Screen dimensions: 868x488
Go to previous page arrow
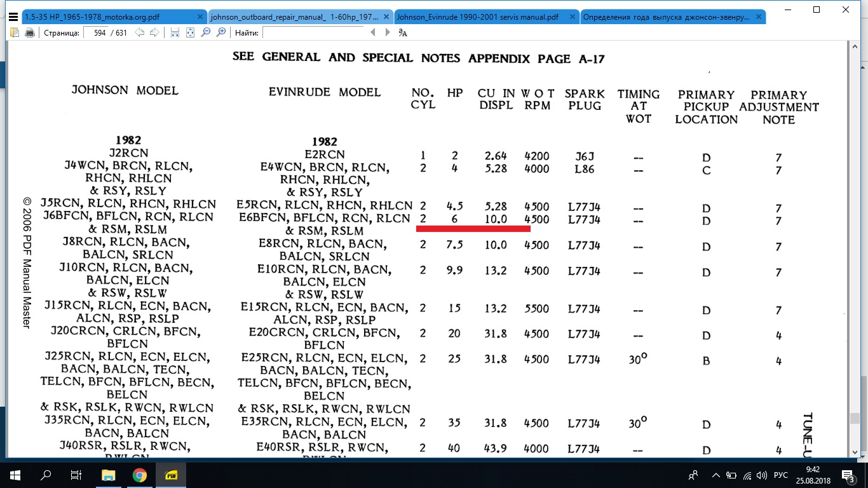(140, 32)
